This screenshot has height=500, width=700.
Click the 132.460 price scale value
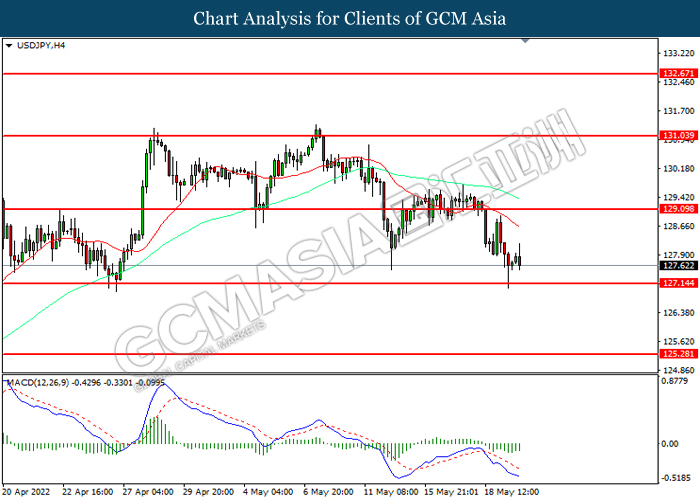(x=679, y=83)
